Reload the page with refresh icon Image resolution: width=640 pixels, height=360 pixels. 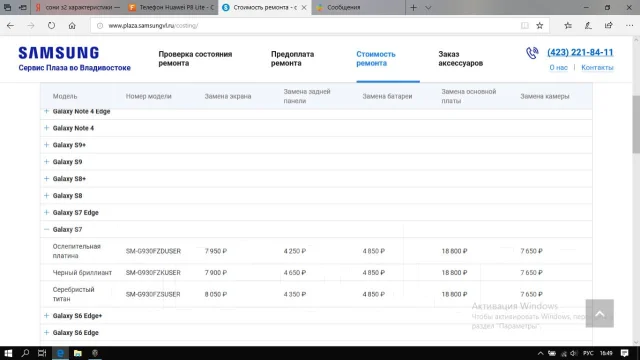click(x=51, y=25)
